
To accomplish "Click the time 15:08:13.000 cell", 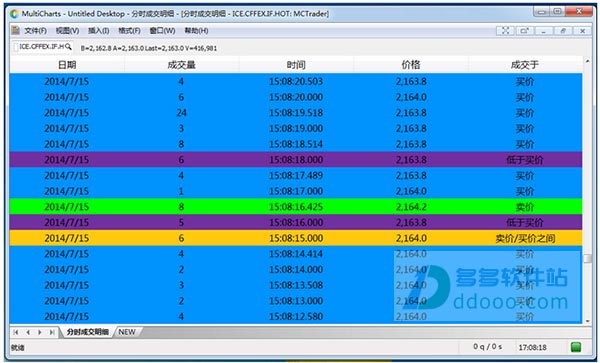I will coord(296,301).
